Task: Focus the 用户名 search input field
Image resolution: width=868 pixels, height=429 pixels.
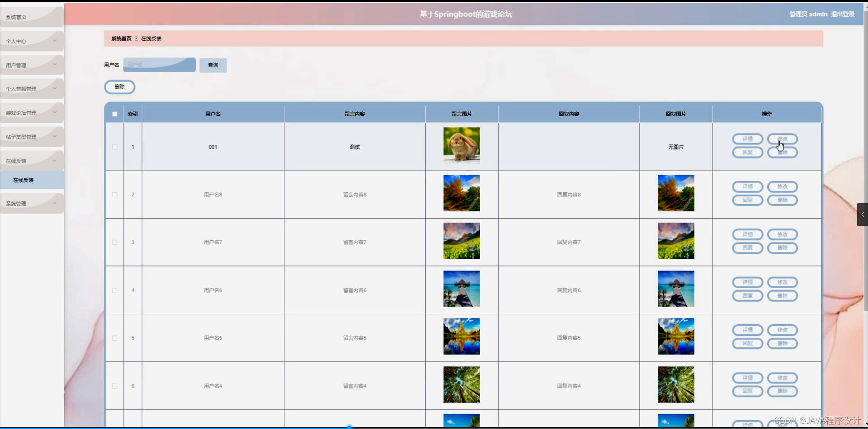Action: 159,65
